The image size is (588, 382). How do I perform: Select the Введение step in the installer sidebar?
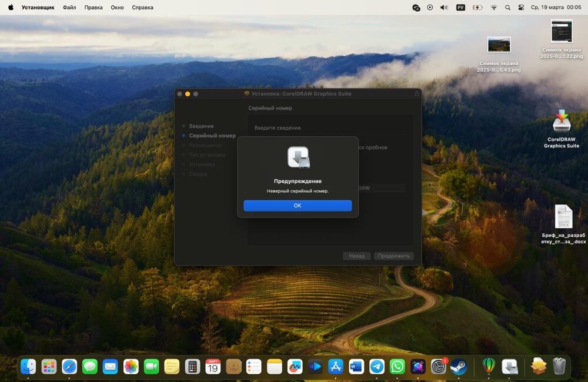tap(201, 126)
